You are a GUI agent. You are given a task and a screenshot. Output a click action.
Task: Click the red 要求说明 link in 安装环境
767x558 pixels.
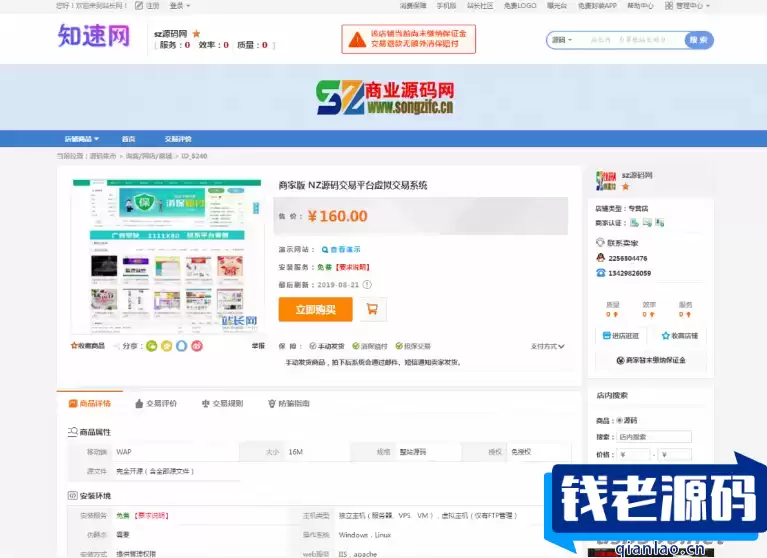(x=151, y=515)
